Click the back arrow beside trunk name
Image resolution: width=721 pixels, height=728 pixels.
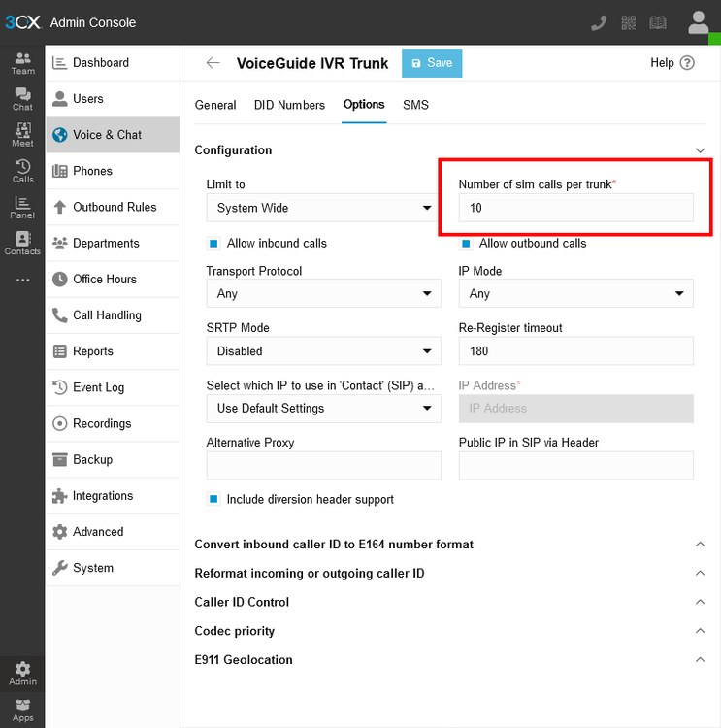[x=213, y=63]
